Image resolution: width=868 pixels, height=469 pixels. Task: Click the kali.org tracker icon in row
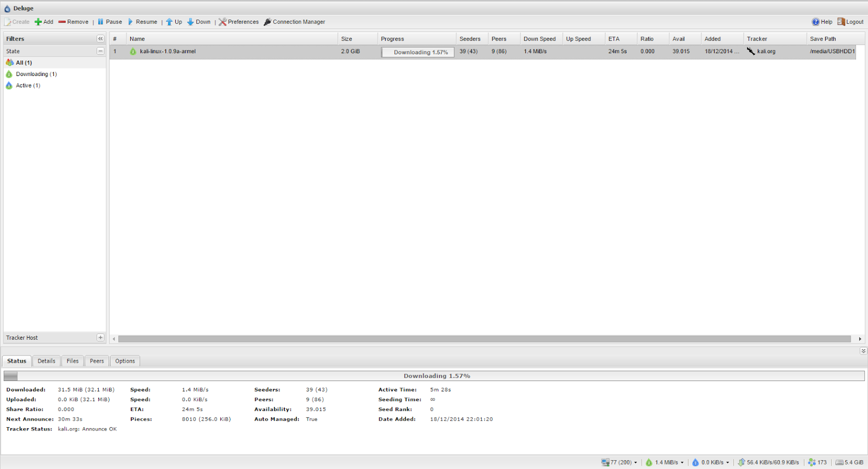(x=751, y=51)
